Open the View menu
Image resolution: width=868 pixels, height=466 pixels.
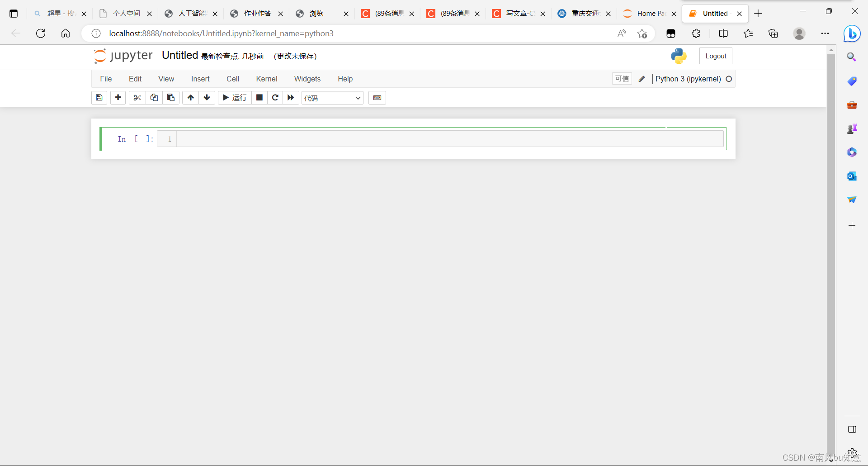point(166,79)
